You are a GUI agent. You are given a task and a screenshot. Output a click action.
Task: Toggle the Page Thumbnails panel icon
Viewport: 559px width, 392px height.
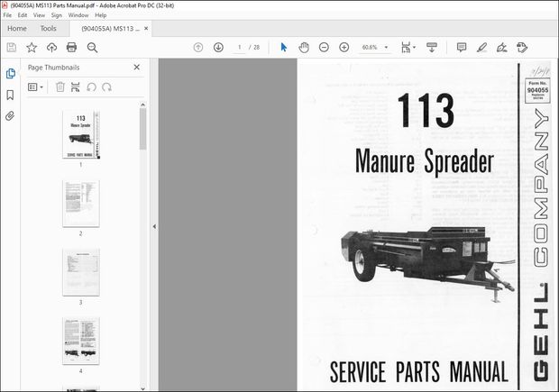click(x=10, y=73)
